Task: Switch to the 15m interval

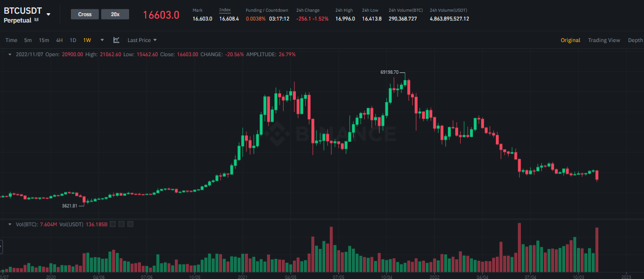Action: [x=44, y=40]
